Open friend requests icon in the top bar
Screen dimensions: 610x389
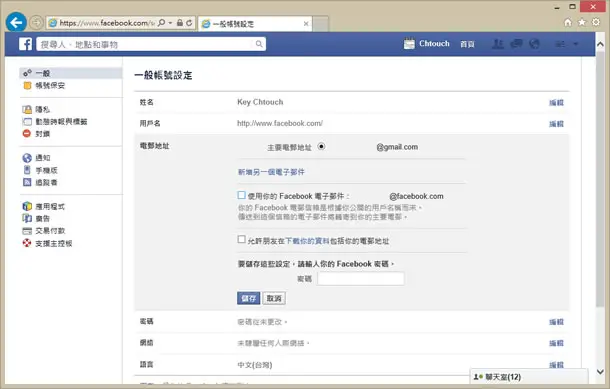pos(498,44)
